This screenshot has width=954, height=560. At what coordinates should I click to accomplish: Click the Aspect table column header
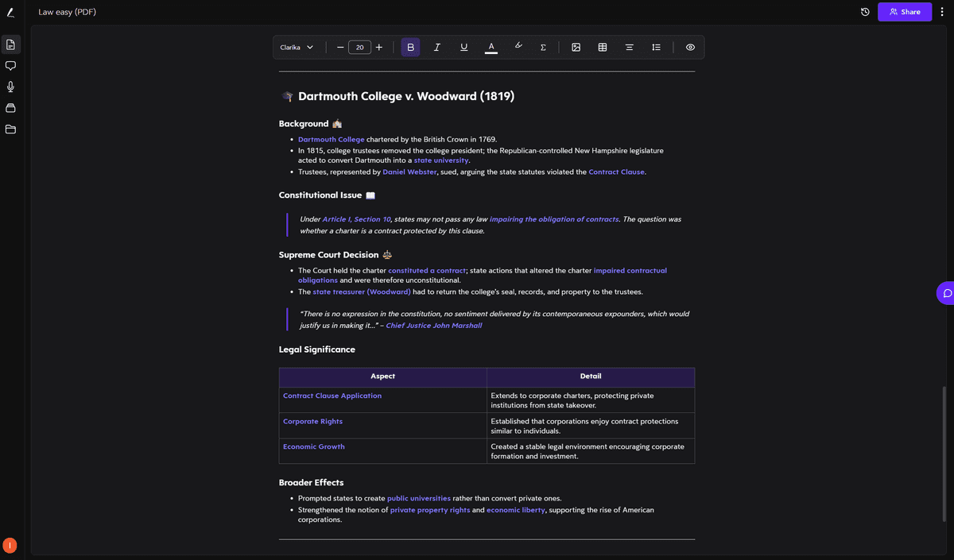(x=383, y=377)
